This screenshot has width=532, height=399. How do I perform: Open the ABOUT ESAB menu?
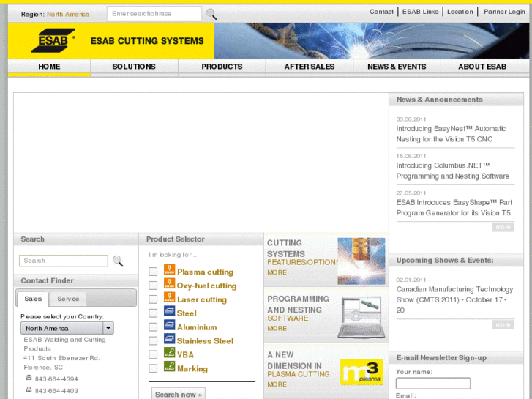482,67
